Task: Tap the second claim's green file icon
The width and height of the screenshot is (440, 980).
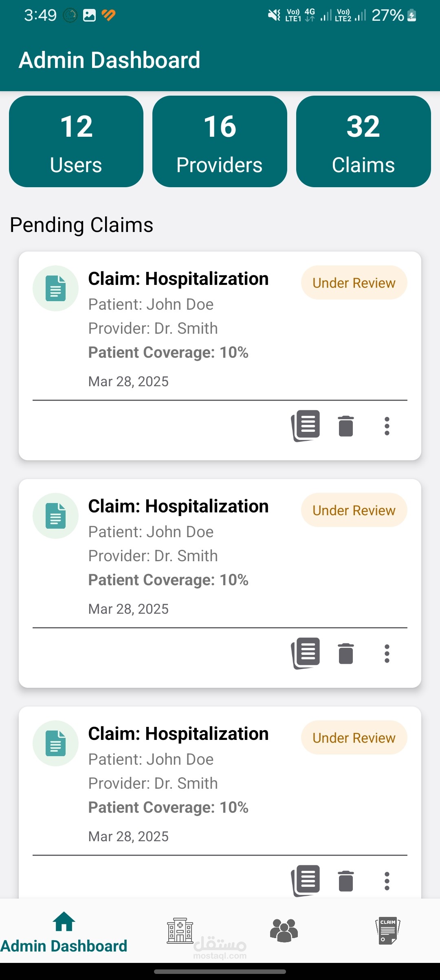Action: pos(55,516)
